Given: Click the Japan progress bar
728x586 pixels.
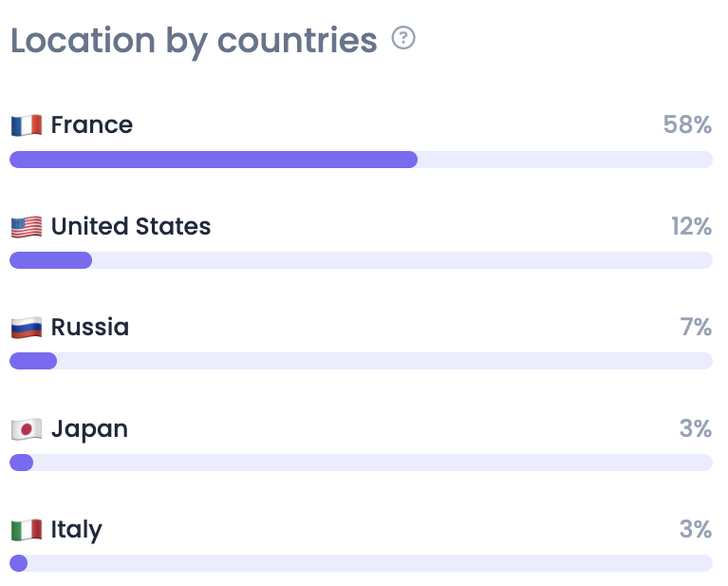Looking at the screenshot, I should (361, 463).
